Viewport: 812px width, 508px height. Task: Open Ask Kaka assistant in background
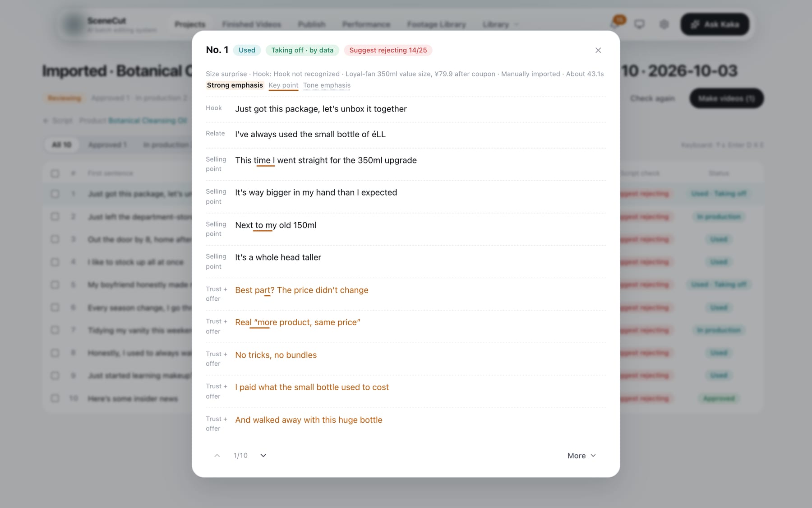tap(715, 24)
